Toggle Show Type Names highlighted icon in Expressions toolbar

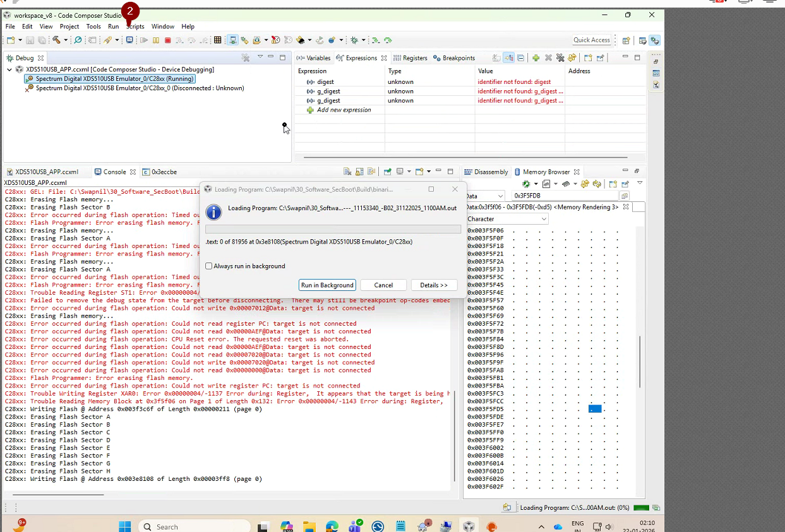[509, 58]
